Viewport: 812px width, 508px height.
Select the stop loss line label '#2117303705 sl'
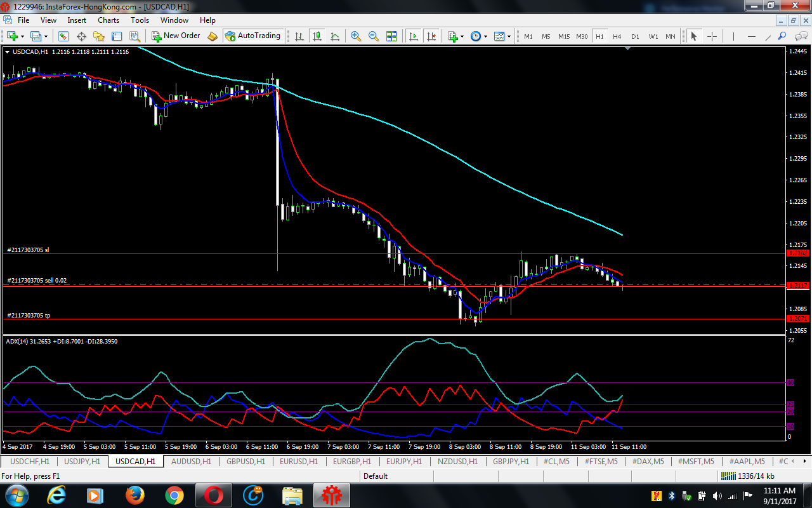[x=28, y=250]
